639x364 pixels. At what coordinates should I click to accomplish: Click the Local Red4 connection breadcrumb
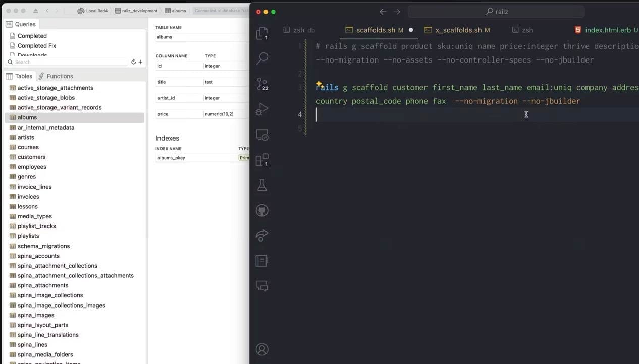[92, 11]
